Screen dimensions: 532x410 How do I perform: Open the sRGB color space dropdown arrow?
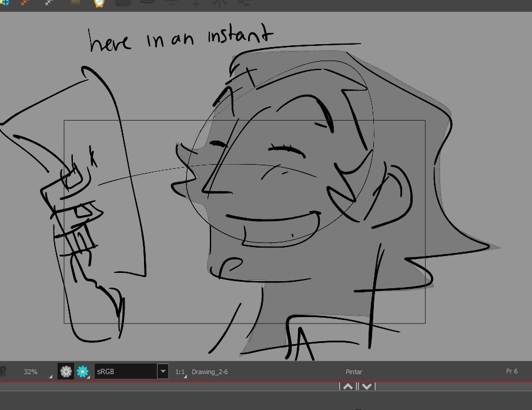[163, 371]
